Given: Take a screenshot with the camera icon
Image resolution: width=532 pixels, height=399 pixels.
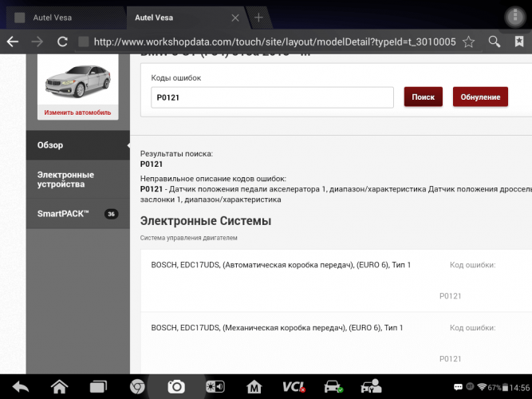Looking at the screenshot, I should pos(176,386).
